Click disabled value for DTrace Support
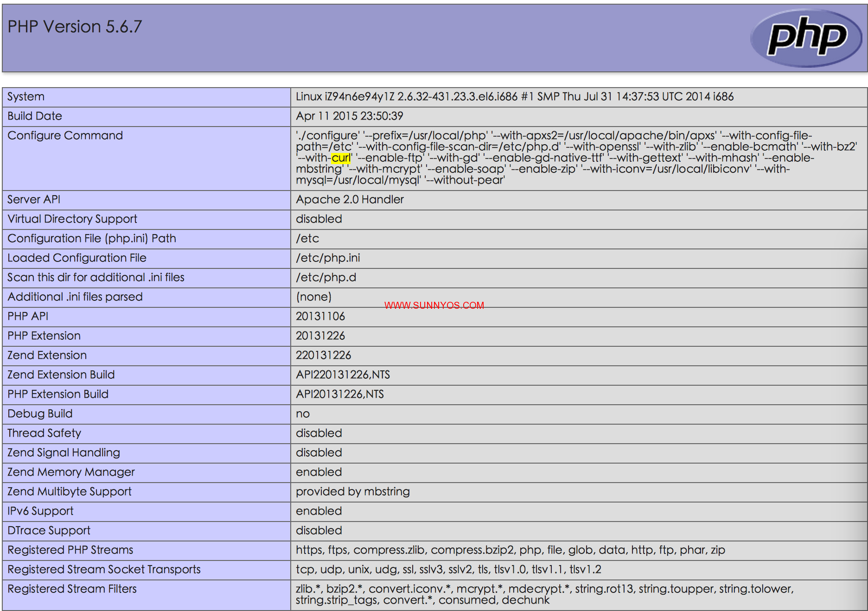This screenshot has width=868, height=611. tap(319, 531)
